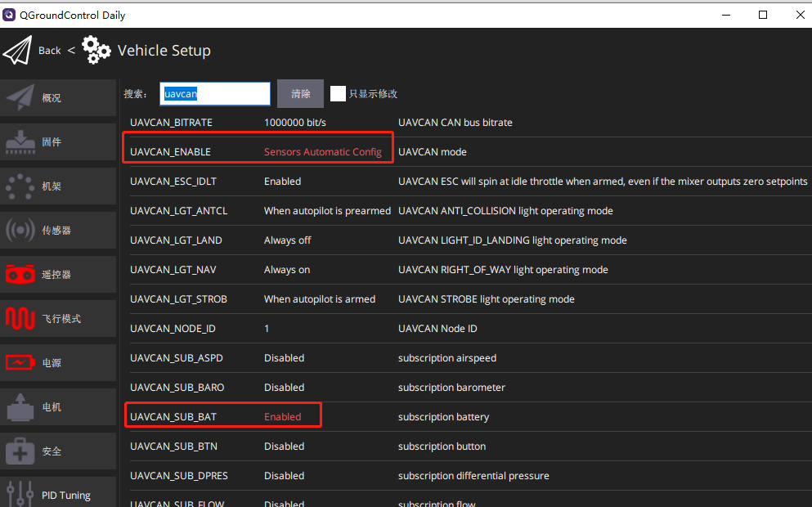
Task: Focus the 搜索 search field containing uavcan
Action: (215, 94)
